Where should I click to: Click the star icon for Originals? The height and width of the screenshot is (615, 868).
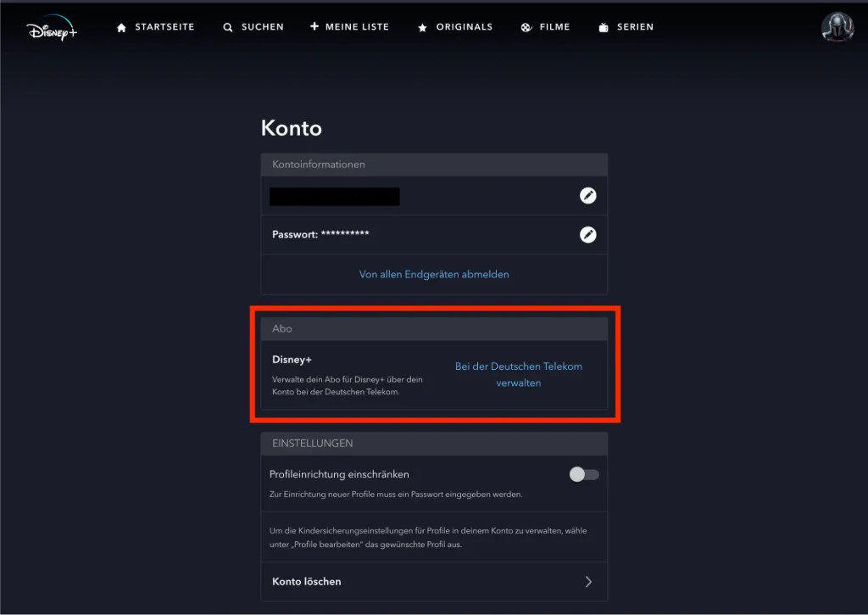coord(423,27)
